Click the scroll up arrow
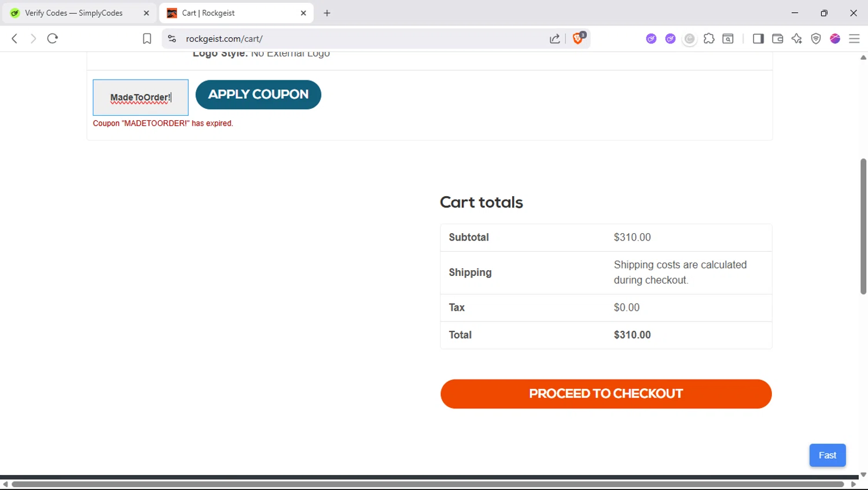 point(863,57)
